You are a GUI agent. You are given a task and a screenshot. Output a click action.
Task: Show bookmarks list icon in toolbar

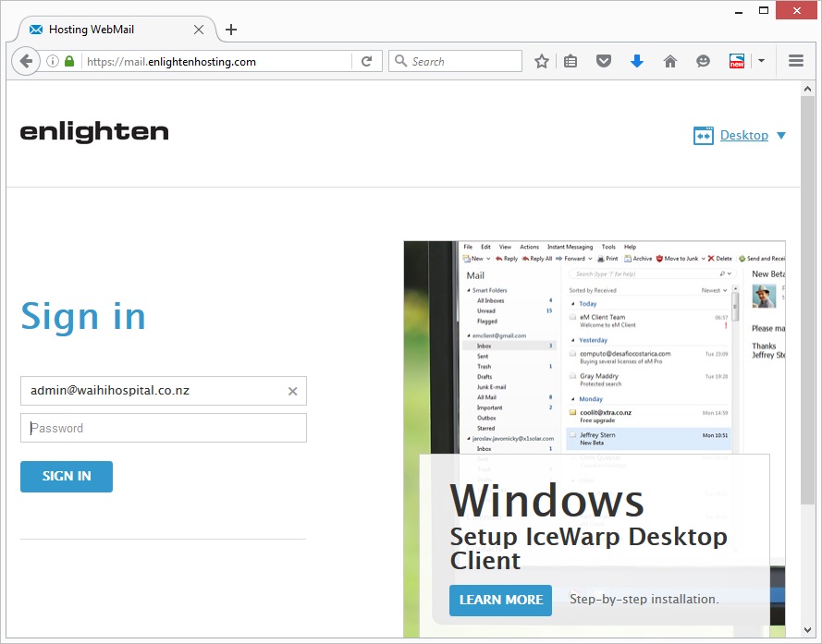pos(570,61)
